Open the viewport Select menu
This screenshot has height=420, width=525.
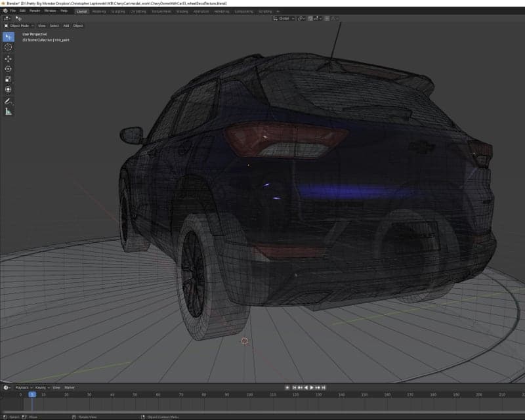54,26
